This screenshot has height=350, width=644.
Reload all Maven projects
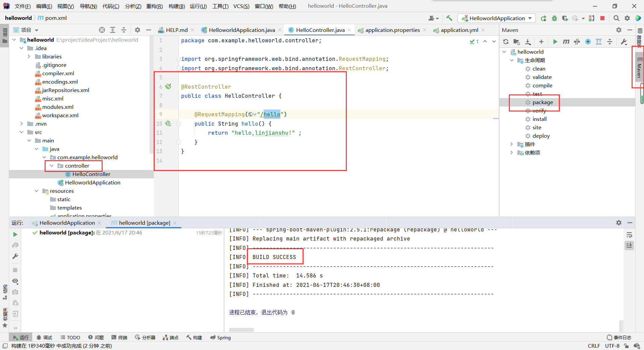506,42
